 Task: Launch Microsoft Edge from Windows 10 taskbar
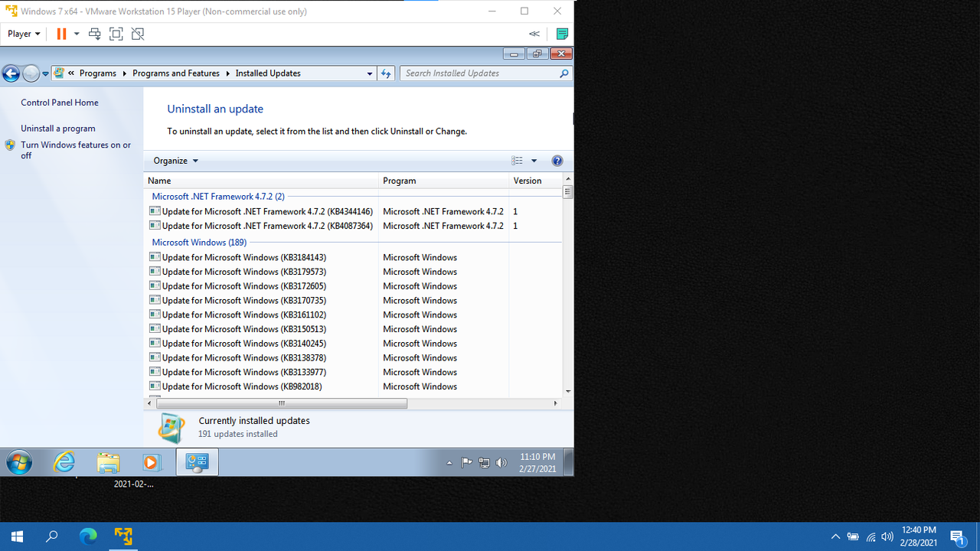[x=88, y=536]
